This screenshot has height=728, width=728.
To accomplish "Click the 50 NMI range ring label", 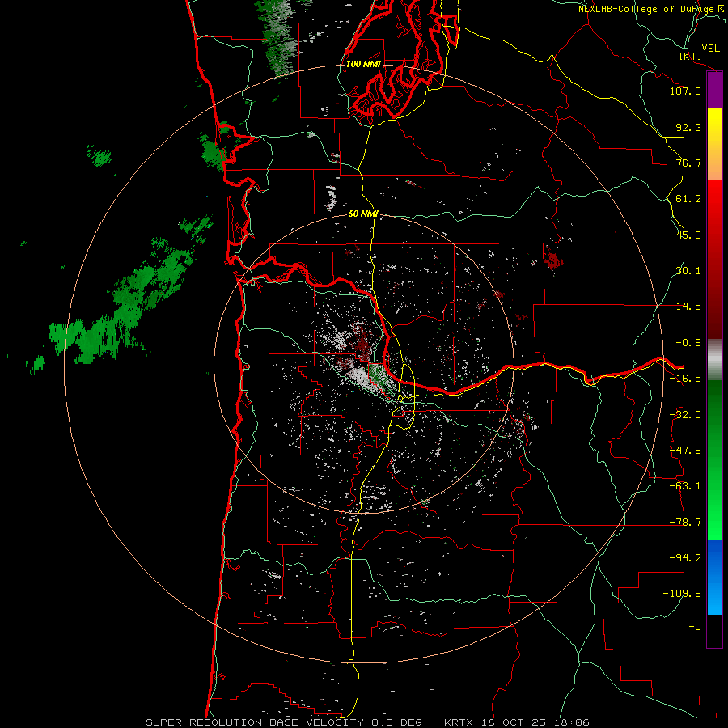I will pyautogui.click(x=363, y=214).
